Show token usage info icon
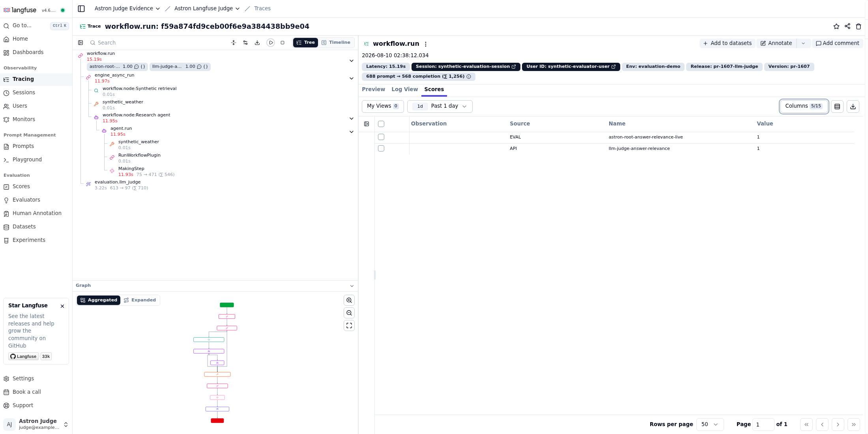 [469, 77]
